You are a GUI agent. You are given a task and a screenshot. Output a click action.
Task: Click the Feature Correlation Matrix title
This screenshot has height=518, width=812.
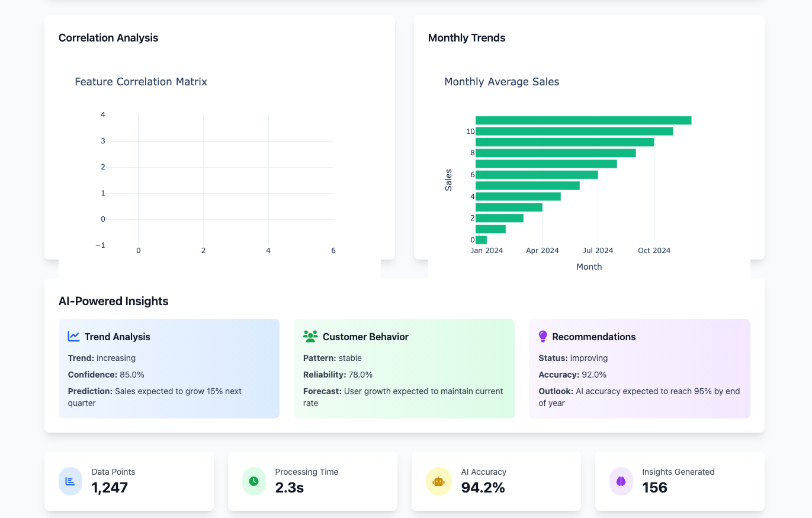point(141,81)
